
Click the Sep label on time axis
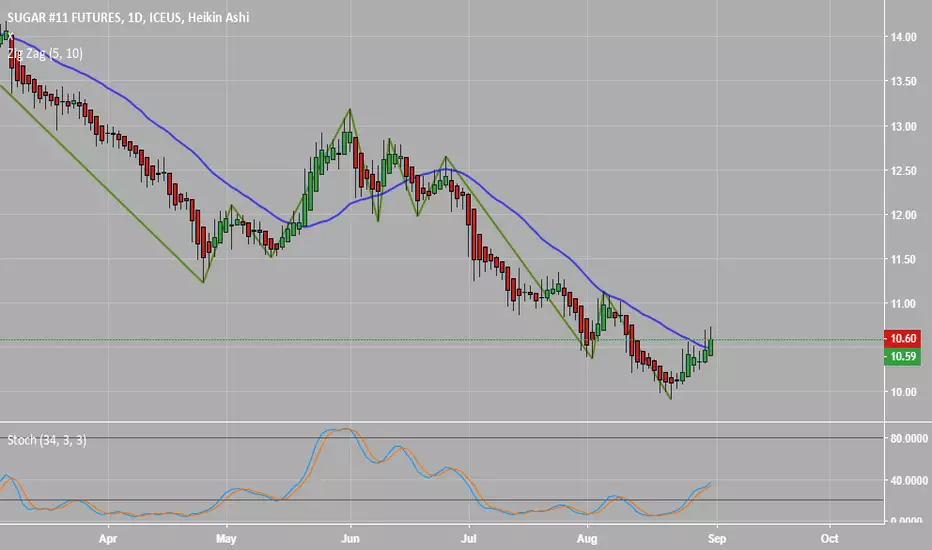pos(717,539)
